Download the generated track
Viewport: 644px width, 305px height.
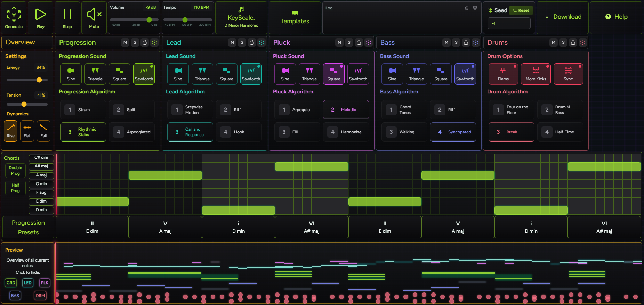pyautogui.click(x=563, y=17)
